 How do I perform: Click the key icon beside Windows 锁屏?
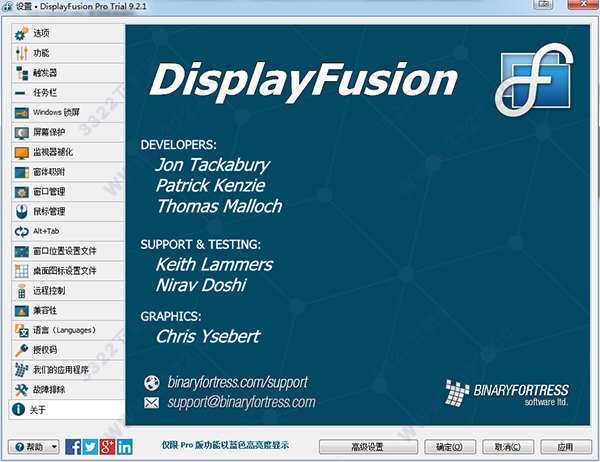21,113
